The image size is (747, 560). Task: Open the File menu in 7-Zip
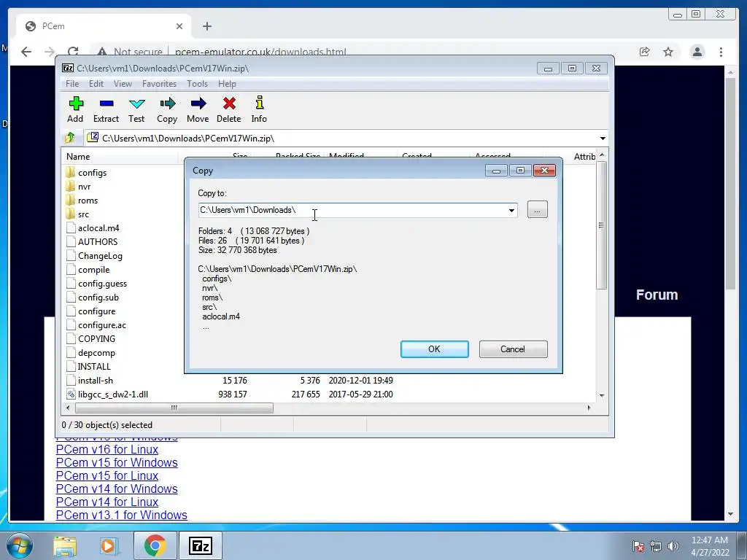pos(72,84)
